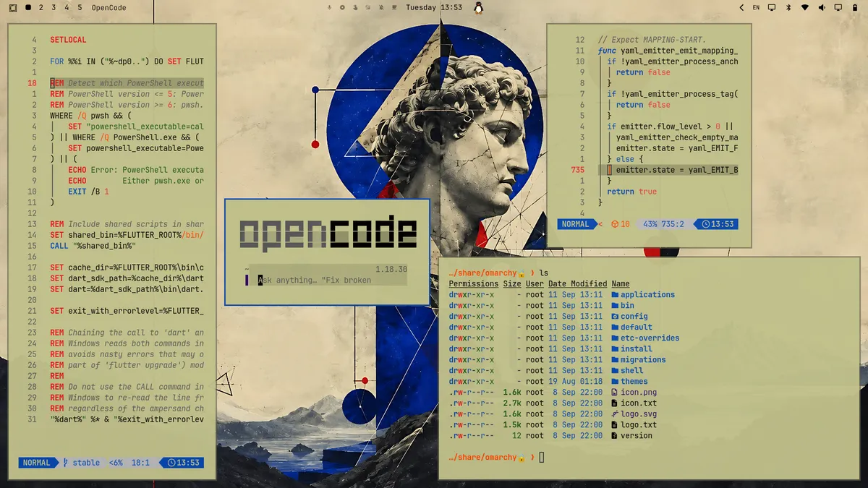Click the themes folder icon in terminal
The width and height of the screenshot is (868, 488).
coord(615,381)
